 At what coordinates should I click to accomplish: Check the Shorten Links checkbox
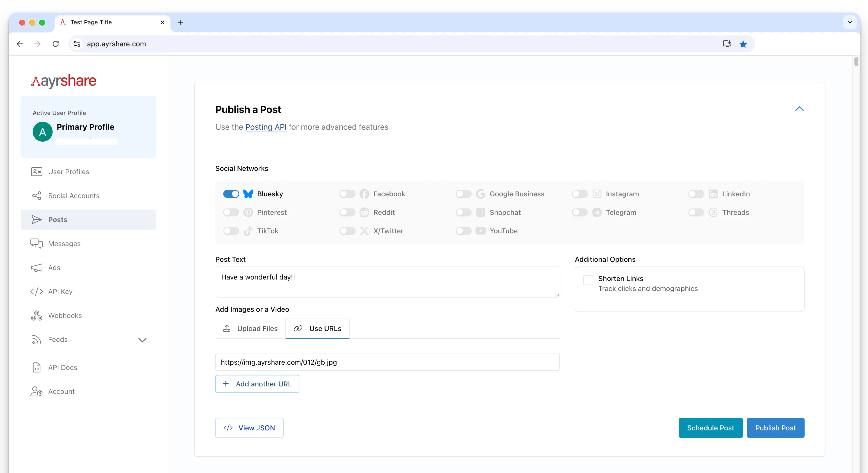pyautogui.click(x=588, y=280)
